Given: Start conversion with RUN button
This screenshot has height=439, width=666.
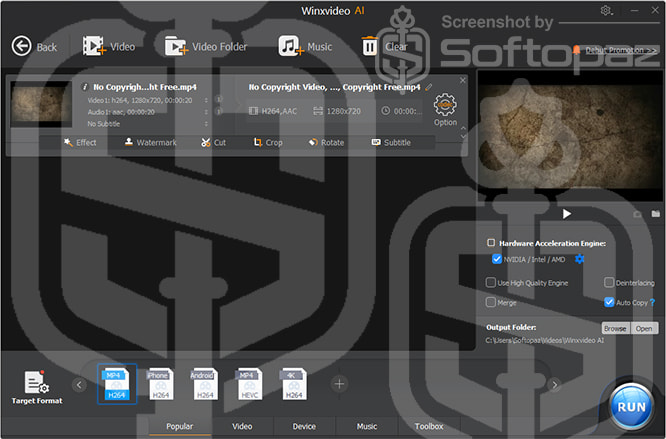Looking at the screenshot, I should (x=631, y=407).
